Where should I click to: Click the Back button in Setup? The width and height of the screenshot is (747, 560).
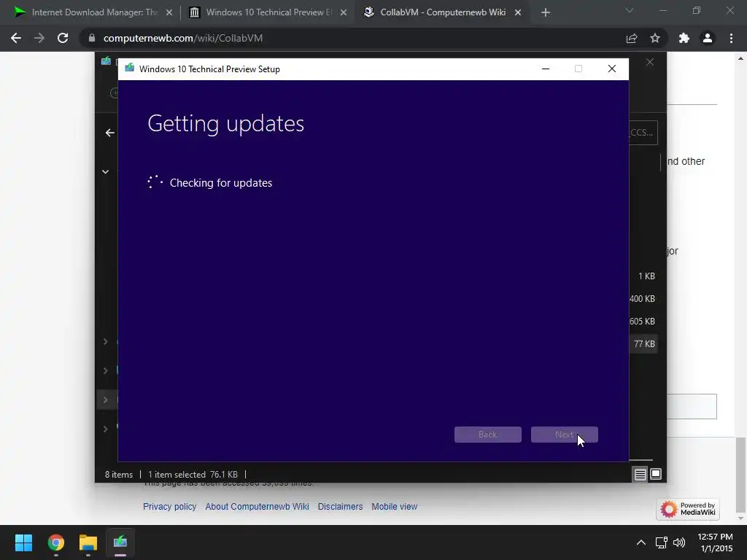[488, 435]
